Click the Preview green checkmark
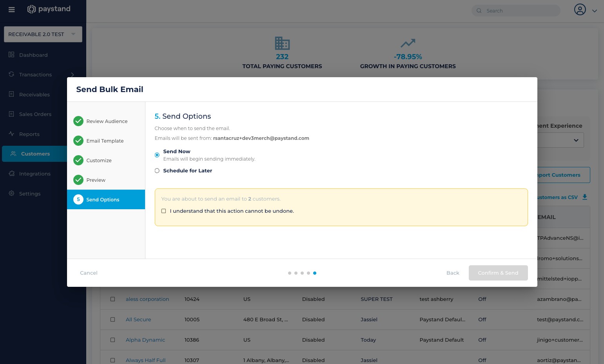 point(78,180)
